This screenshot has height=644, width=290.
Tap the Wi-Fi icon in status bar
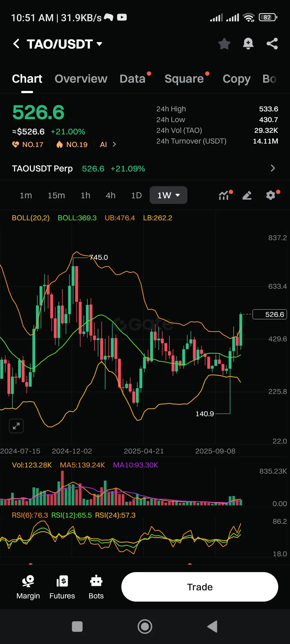[249, 17]
